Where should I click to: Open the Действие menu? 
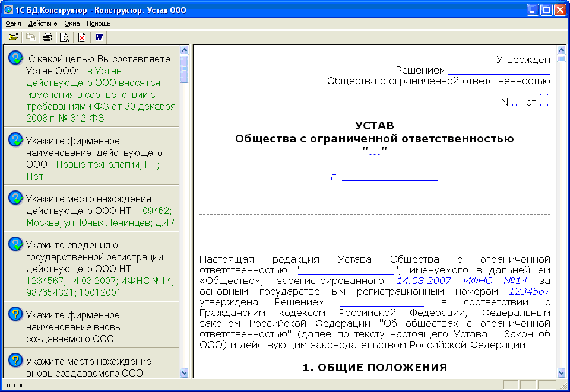43,23
